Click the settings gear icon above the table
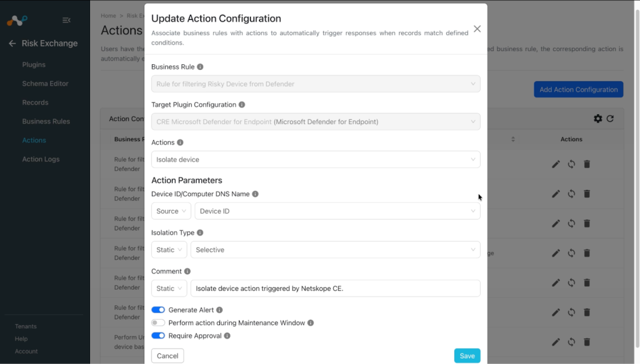This screenshot has height=364, width=640. pyautogui.click(x=597, y=119)
